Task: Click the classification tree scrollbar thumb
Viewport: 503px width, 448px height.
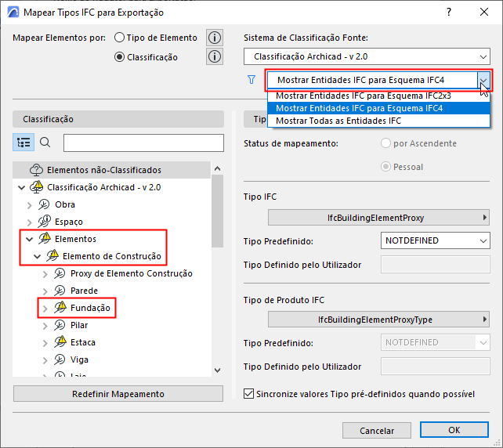Action: pyautogui.click(x=217, y=211)
